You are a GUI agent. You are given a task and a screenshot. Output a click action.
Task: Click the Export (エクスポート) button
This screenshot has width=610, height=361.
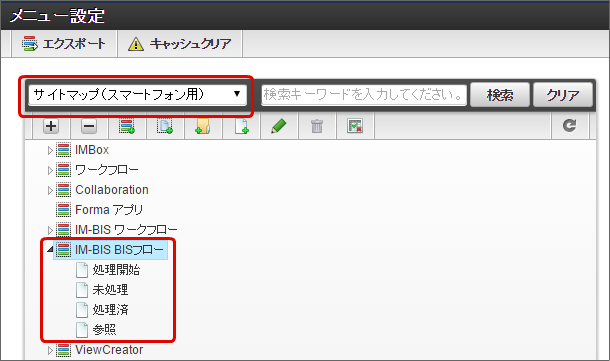click(x=64, y=44)
